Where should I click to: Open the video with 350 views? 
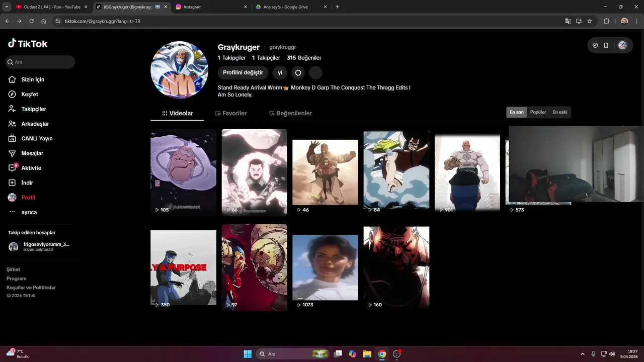183,267
